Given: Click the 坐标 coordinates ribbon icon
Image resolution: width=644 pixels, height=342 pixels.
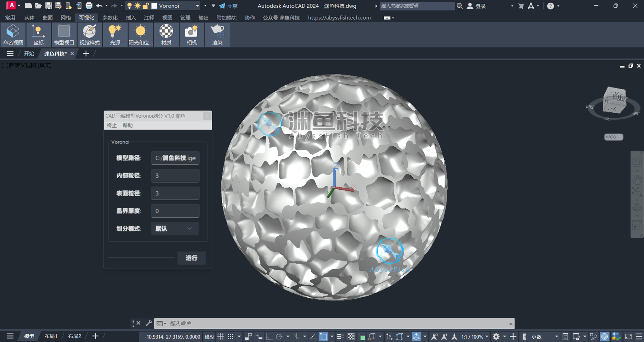Looking at the screenshot, I should pos(38,34).
